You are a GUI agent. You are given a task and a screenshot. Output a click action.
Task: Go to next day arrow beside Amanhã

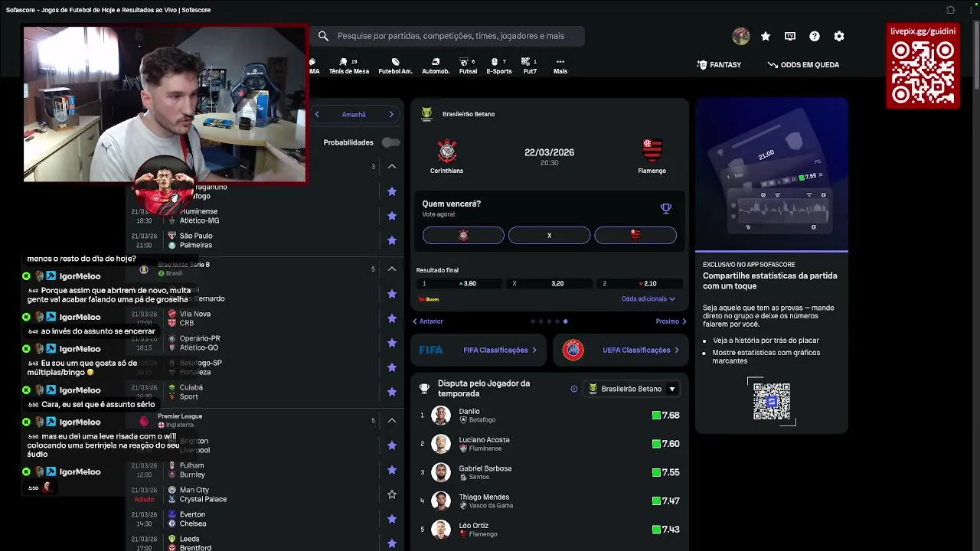click(x=391, y=115)
